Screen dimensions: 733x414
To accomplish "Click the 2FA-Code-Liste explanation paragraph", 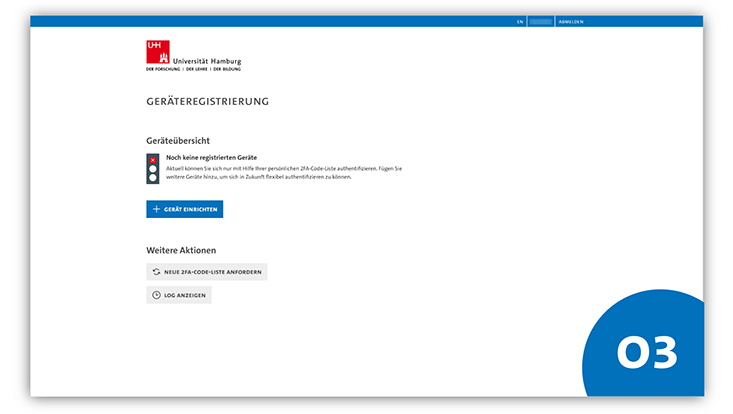I will coord(284,172).
